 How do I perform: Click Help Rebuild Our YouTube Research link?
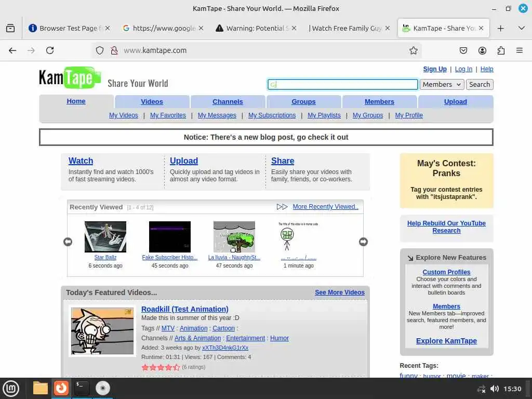click(446, 227)
